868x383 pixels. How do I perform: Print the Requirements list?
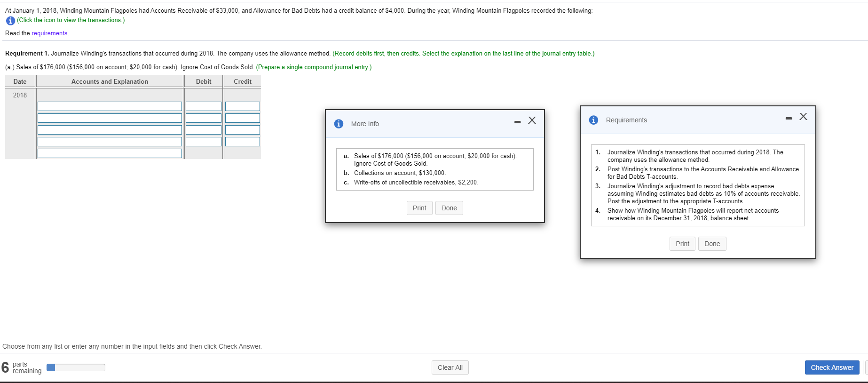coord(682,244)
